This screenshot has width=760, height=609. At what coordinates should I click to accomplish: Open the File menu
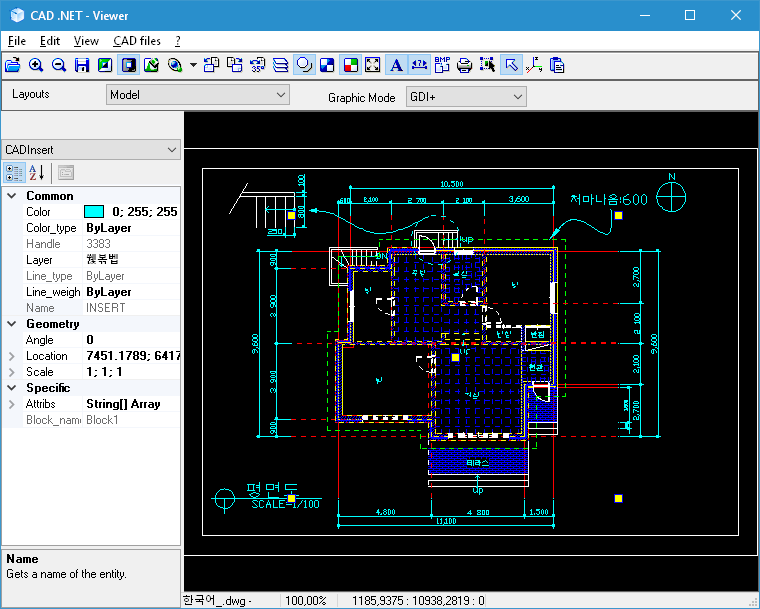point(16,41)
